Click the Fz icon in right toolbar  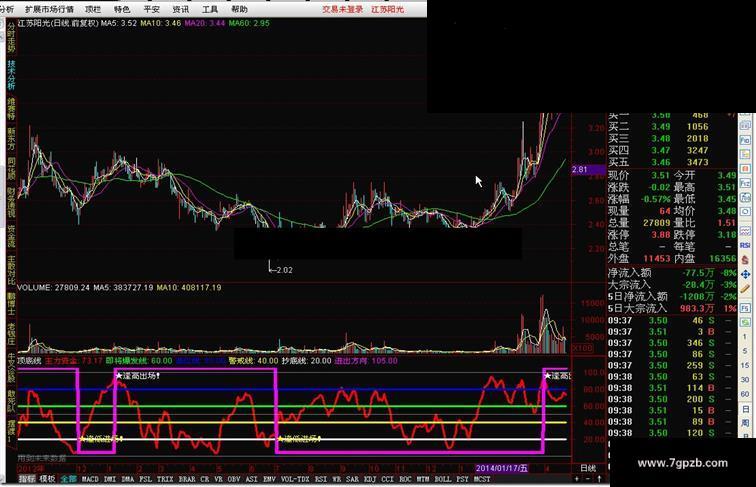coord(745,183)
